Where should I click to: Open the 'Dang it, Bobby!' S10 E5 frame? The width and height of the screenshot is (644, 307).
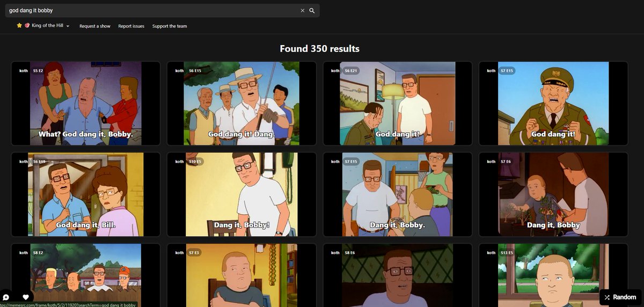[241, 194]
